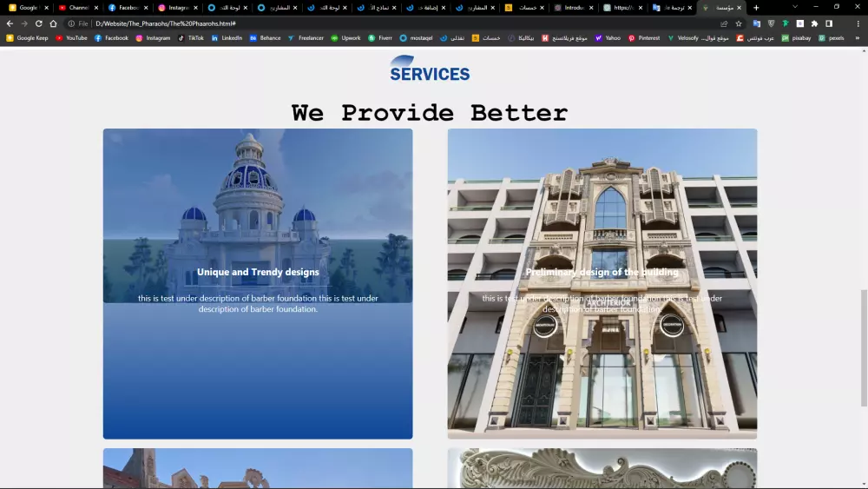
Task: Click the Unique and Trendy designs card
Action: pyautogui.click(x=258, y=283)
